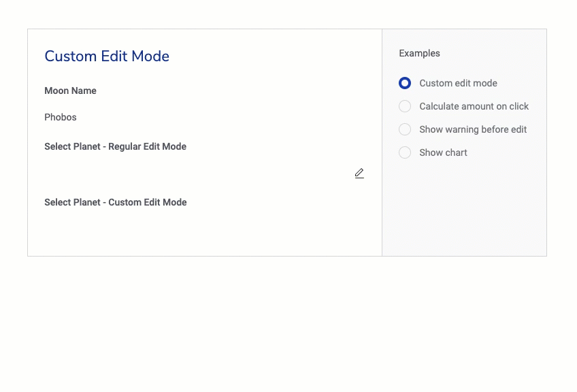577x392 pixels.
Task: Click the Moon Name field label
Action: point(70,91)
